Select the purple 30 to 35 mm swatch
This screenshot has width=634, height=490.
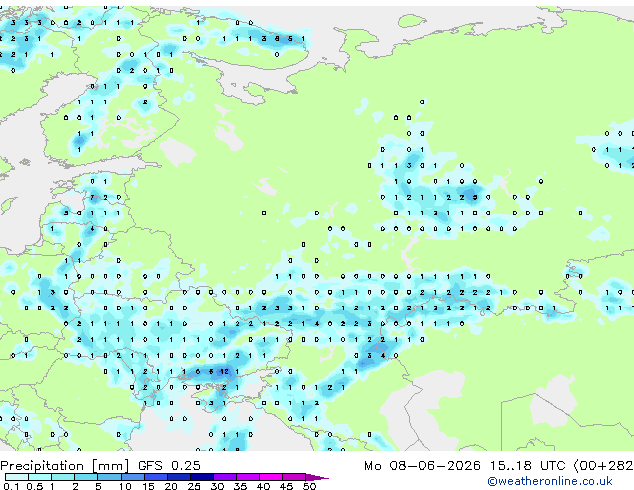225,477
